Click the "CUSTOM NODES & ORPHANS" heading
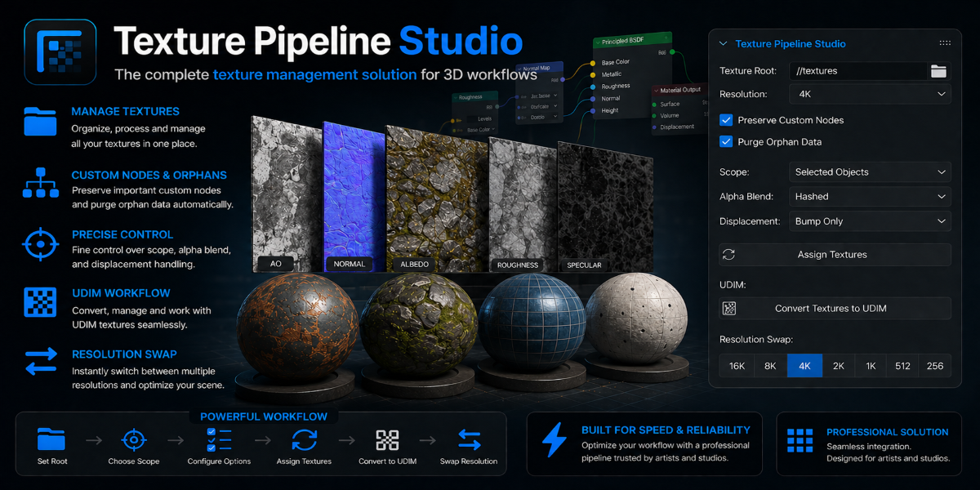The image size is (980, 490). (x=149, y=175)
